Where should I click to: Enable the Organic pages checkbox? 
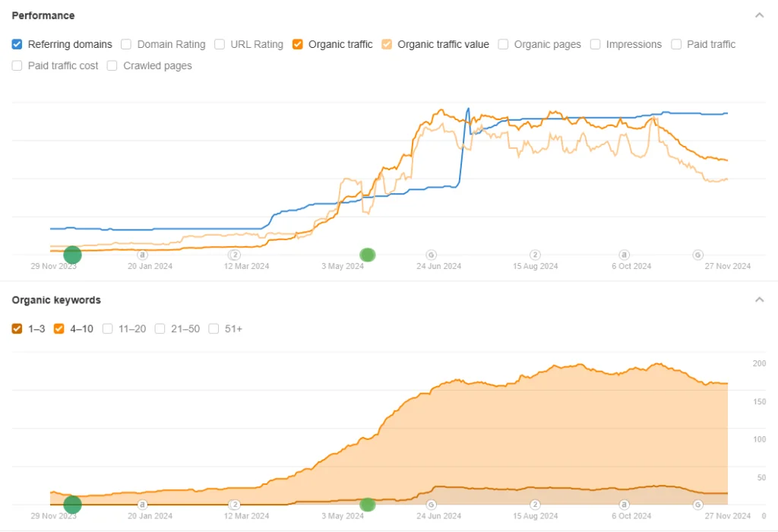pyautogui.click(x=503, y=44)
